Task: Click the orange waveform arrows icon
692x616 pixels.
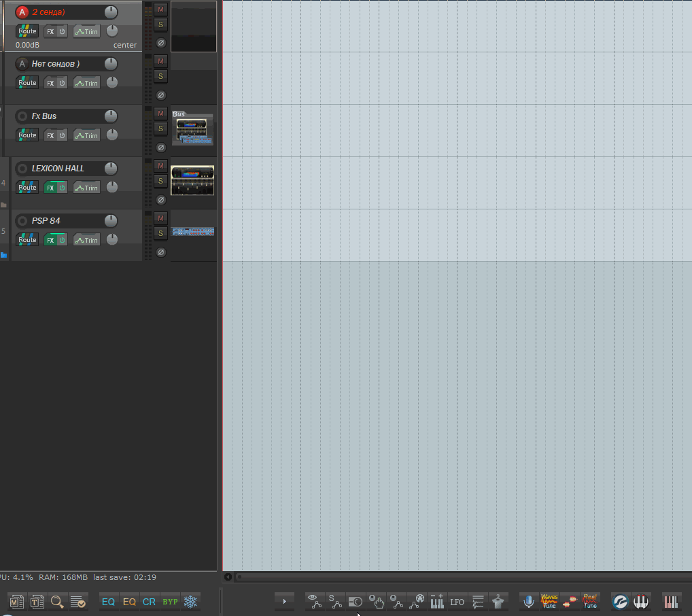Action: pyautogui.click(x=570, y=602)
